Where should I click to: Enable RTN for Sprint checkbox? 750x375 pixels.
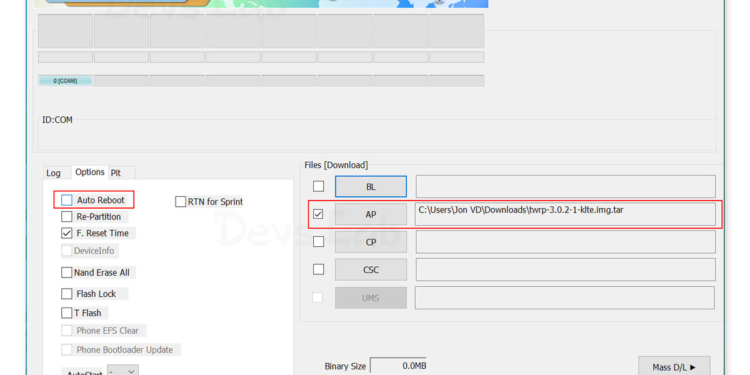(180, 202)
